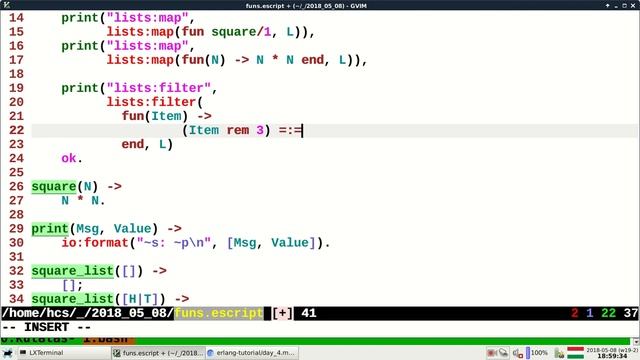Viewport: 640px width, 360px height.
Task: Open the LXDE start menu icon
Action: [7, 353]
